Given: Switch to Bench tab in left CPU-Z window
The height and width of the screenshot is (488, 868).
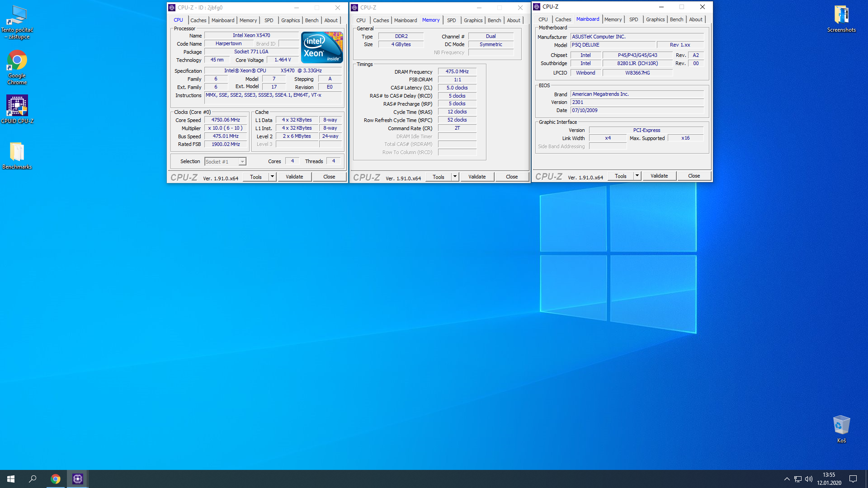Looking at the screenshot, I should click(311, 20).
